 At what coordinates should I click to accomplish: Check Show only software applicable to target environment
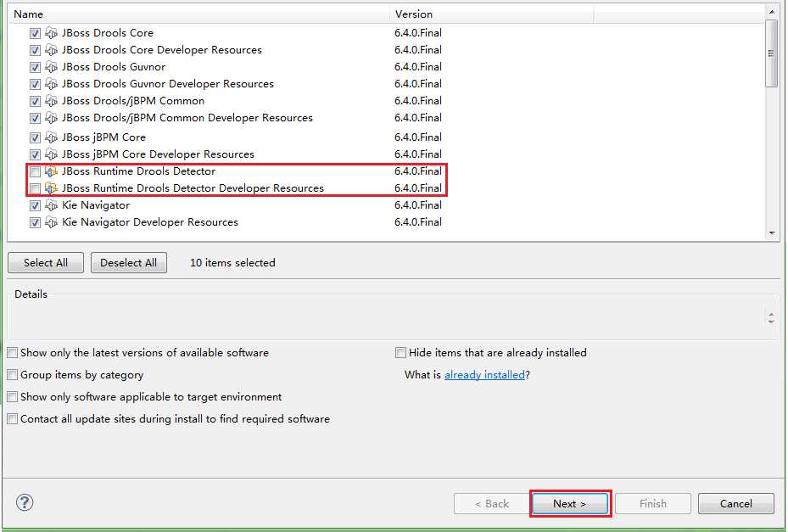(x=13, y=397)
